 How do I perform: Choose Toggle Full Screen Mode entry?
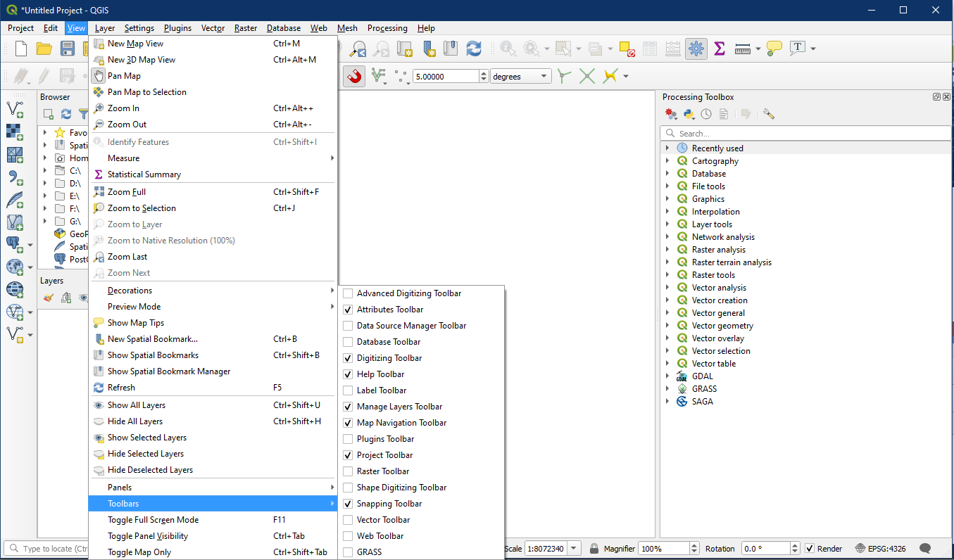(153, 520)
